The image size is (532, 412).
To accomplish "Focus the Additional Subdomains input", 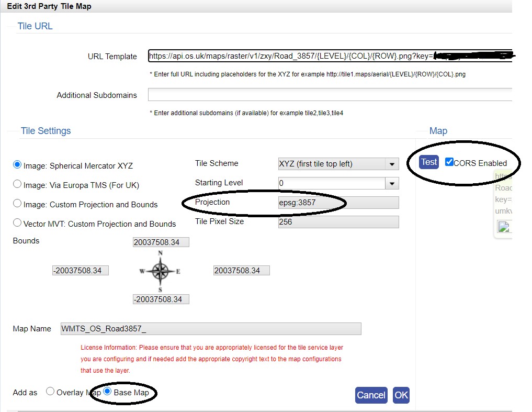I will click(x=330, y=95).
